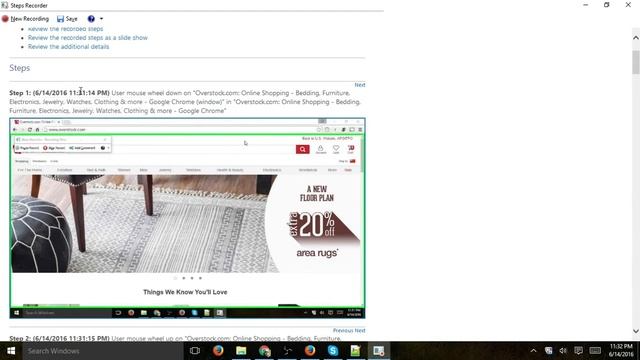Click the Next link beside Previous
Viewport: 640px width, 360px height.
(x=360, y=330)
